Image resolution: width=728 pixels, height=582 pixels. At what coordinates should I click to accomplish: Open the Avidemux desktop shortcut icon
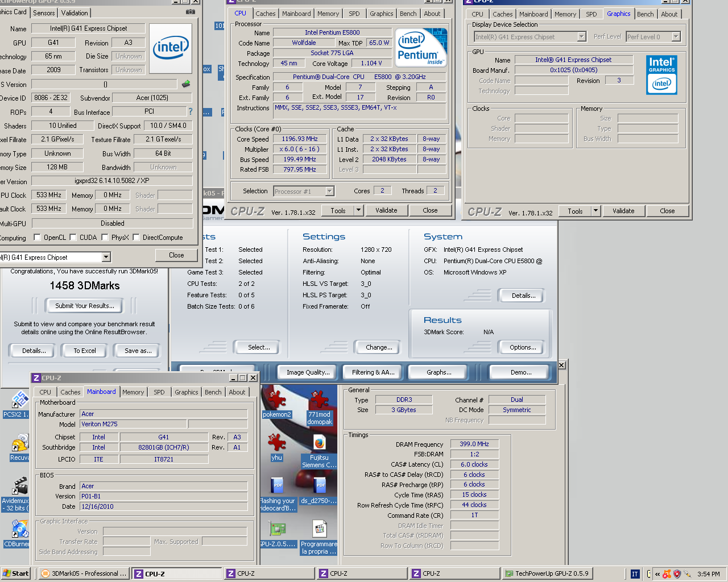19,487
